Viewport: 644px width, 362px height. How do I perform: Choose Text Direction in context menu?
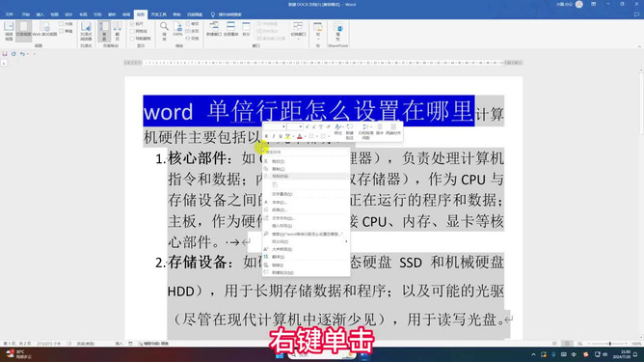click(306, 218)
